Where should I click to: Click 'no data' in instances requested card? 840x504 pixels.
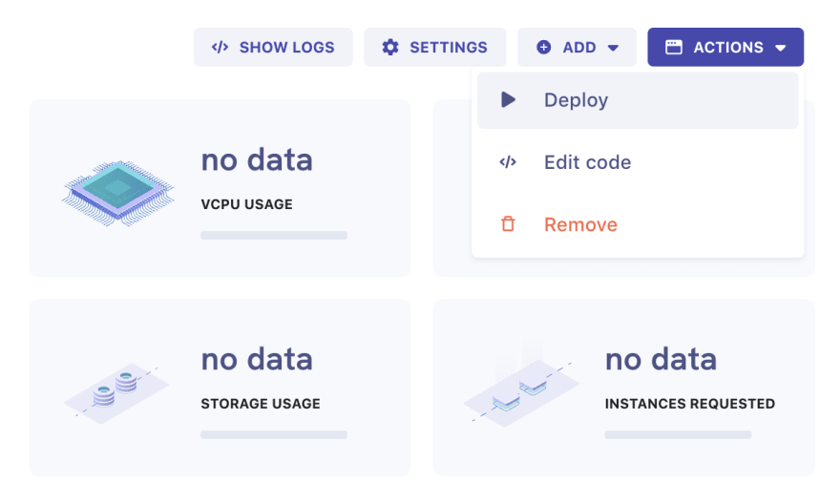[x=661, y=360]
